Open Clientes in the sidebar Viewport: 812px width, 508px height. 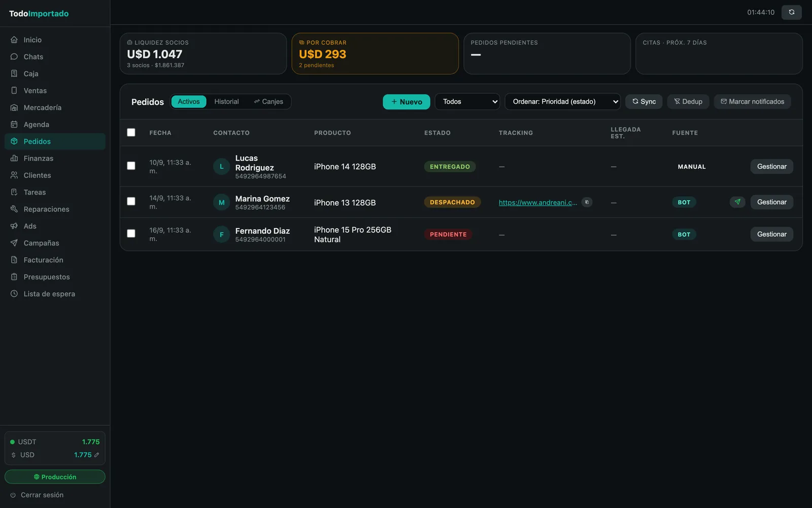pyautogui.click(x=55, y=175)
